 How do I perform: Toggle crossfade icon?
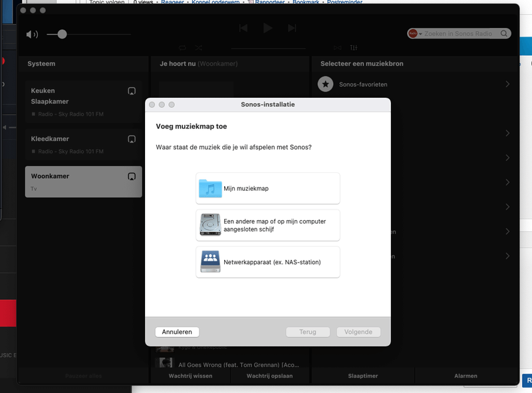pos(338,48)
